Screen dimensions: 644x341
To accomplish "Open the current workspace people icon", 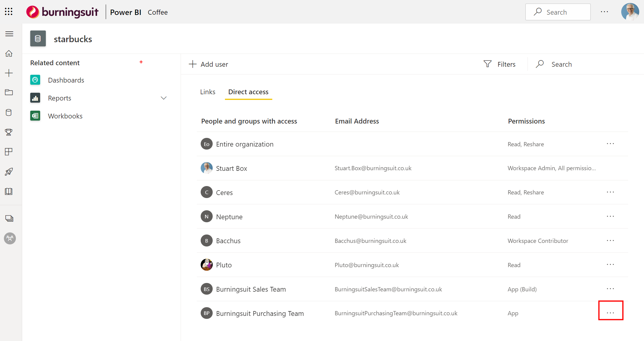I will (10, 238).
